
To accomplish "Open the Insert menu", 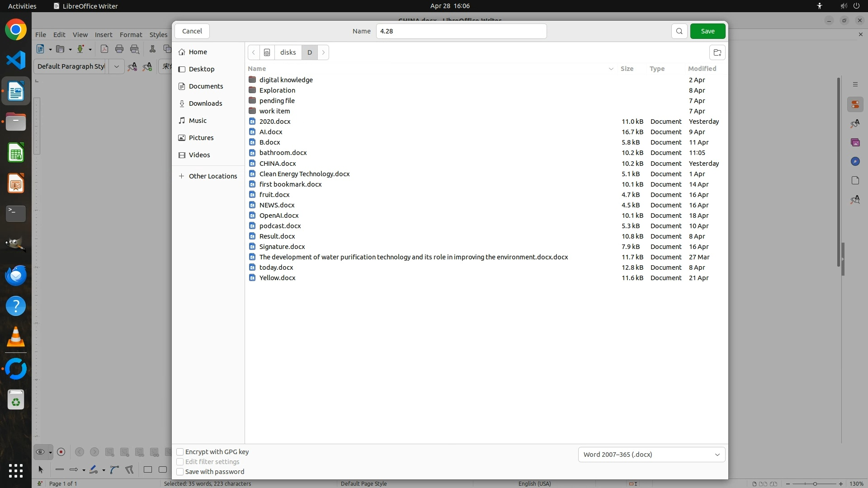I will 104,35.
